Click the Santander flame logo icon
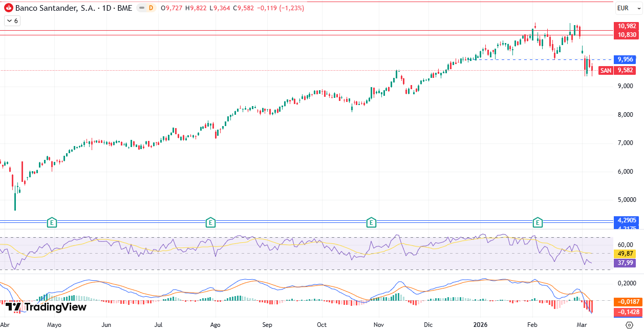This screenshot has height=331, width=644. coord(9,8)
